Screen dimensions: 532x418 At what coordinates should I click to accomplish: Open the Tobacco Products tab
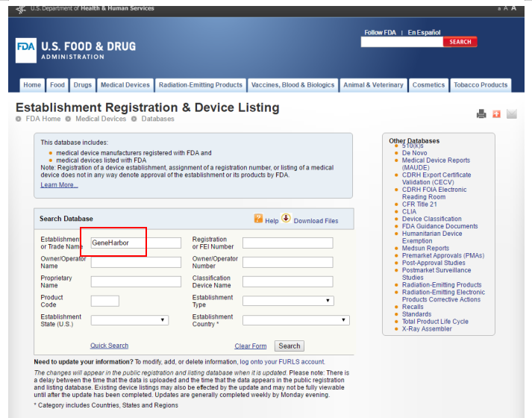(x=481, y=85)
